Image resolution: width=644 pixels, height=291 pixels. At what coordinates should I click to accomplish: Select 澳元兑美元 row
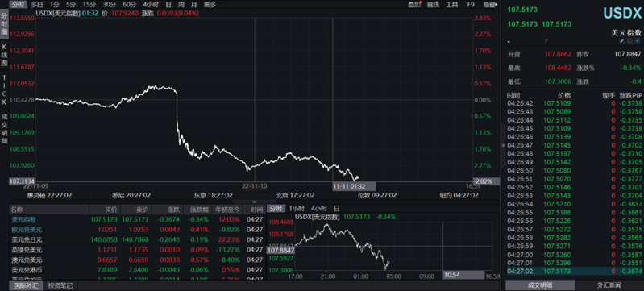tap(137, 260)
